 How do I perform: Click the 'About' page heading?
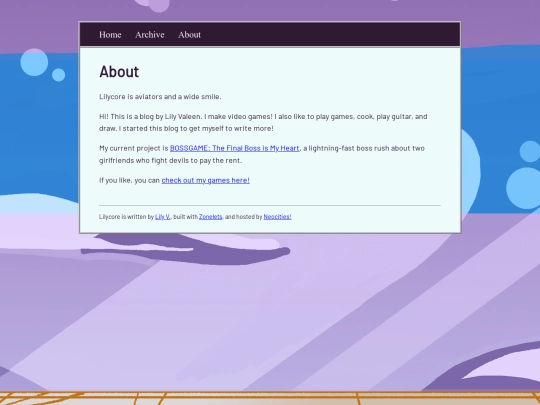pyautogui.click(x=119, y=72)
